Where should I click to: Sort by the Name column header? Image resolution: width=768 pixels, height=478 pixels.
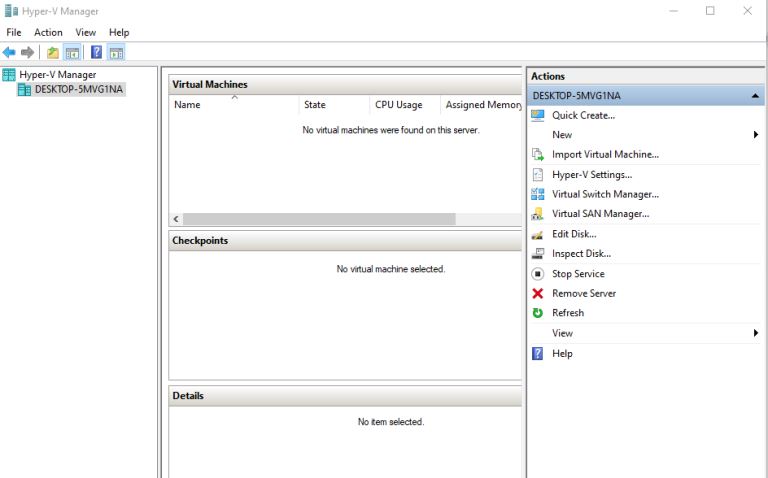pos(234,105)
